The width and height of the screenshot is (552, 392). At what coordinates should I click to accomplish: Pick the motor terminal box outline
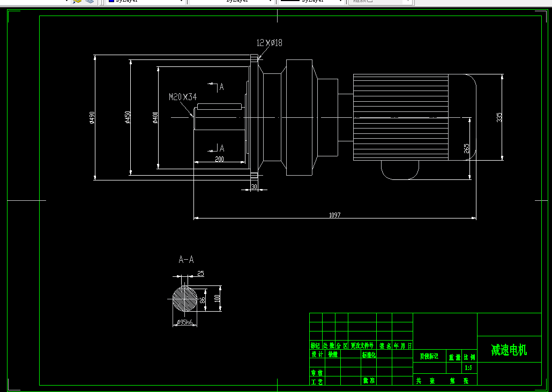click(400, 170)
